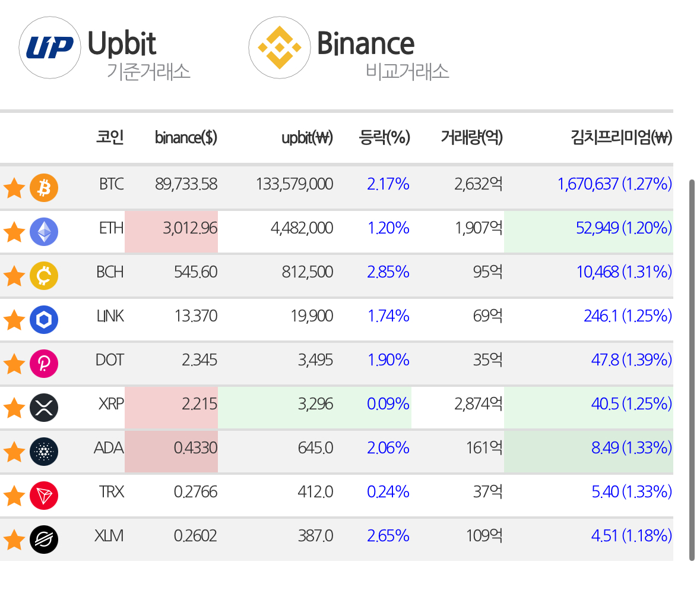Screen dimensions: 700x596
Task: Toggle the favorite star for TRX
Action: point(14,496)
